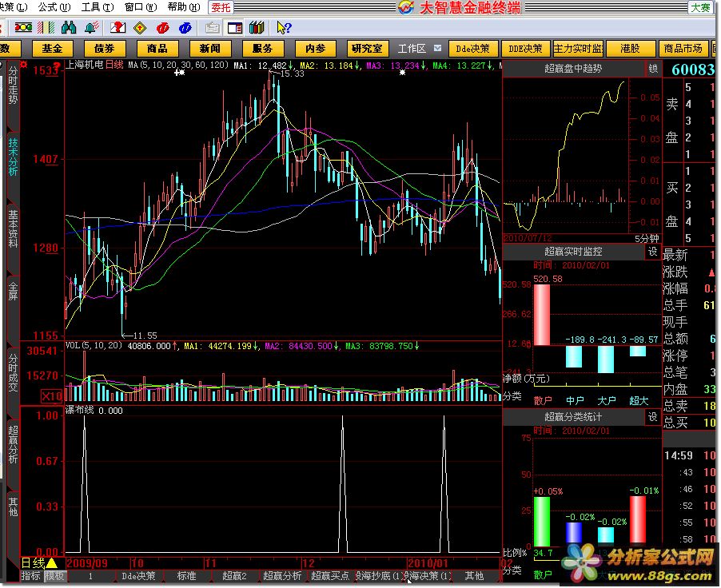The image size is (721, 588).
Task: Click the VOL(5,10,20) indicator label
Action: (x=94, y=345)
